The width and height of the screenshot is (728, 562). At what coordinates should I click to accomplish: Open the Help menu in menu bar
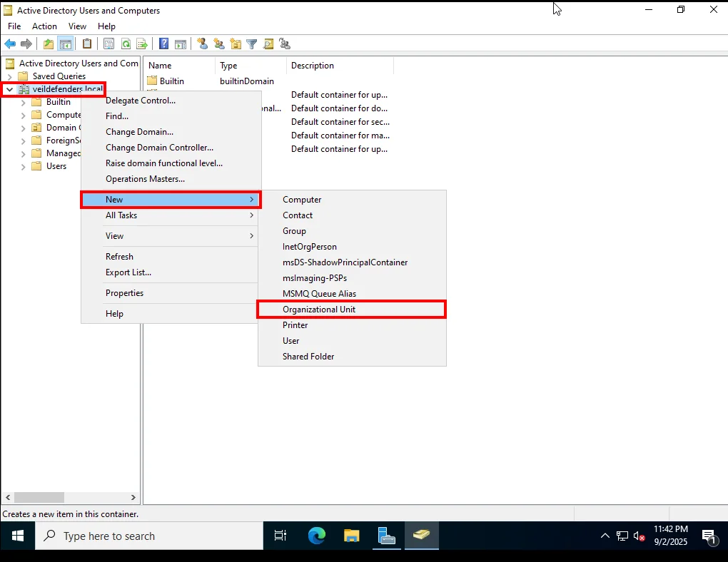[106, 26]
